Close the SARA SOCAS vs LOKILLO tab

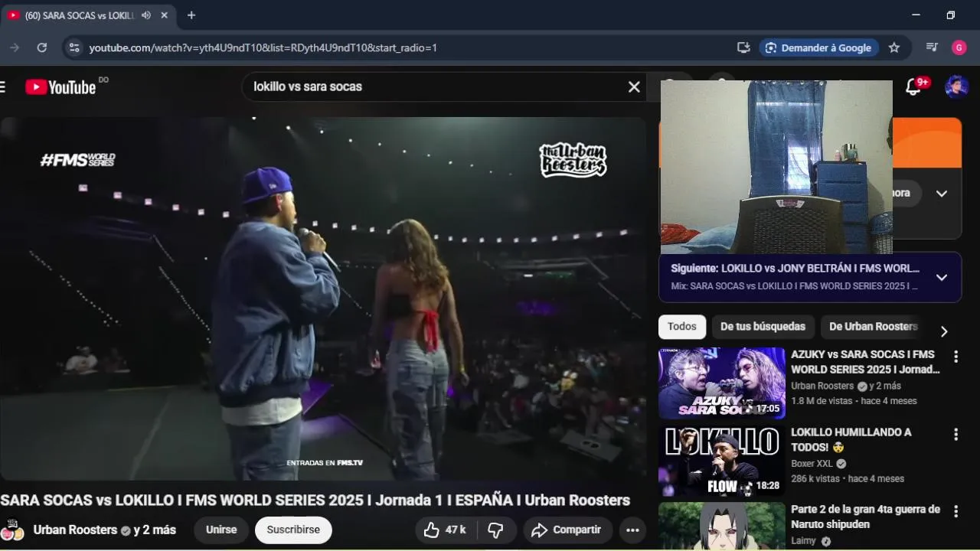point(164,15)
